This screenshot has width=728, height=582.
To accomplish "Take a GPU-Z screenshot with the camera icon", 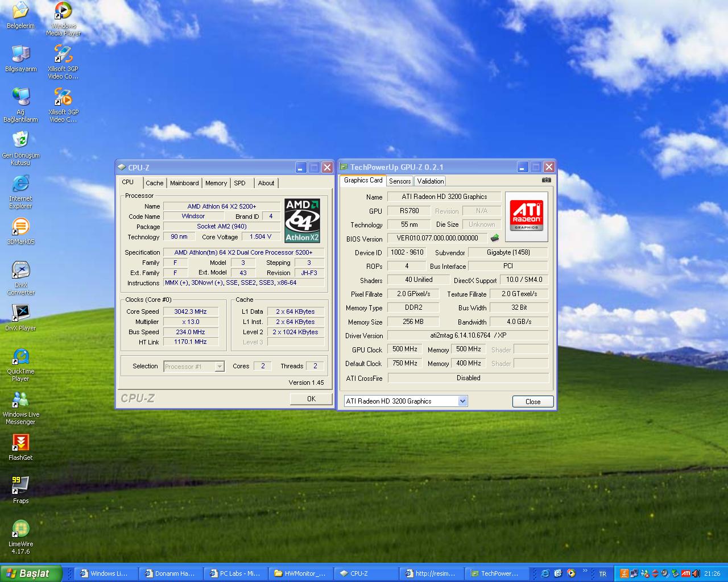I will pyautogui.click(x=546, y=180).
